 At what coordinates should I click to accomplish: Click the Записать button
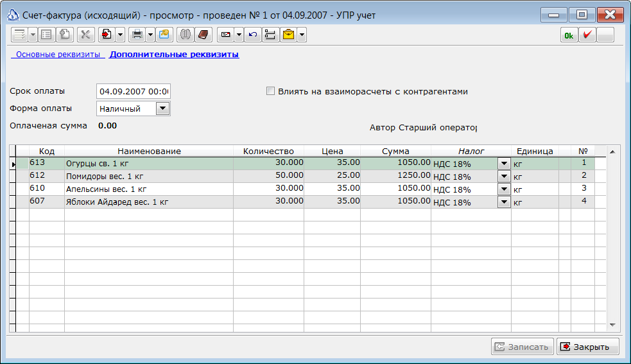click(x=523, y=347)
